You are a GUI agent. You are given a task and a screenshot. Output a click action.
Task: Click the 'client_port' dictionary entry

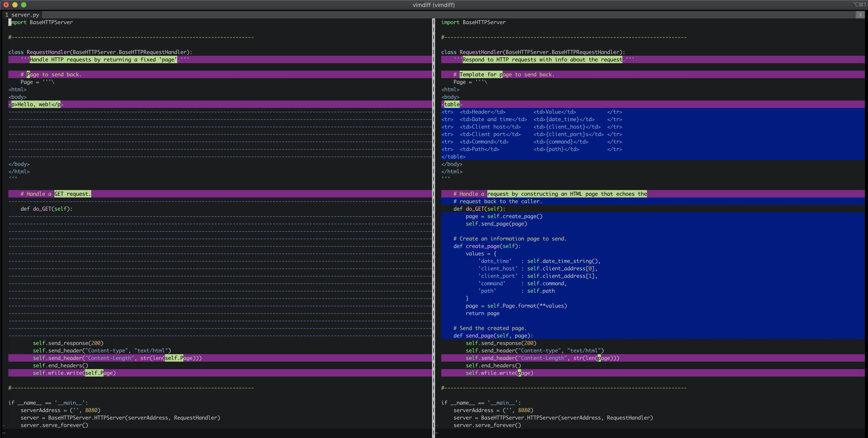[538, 276]
